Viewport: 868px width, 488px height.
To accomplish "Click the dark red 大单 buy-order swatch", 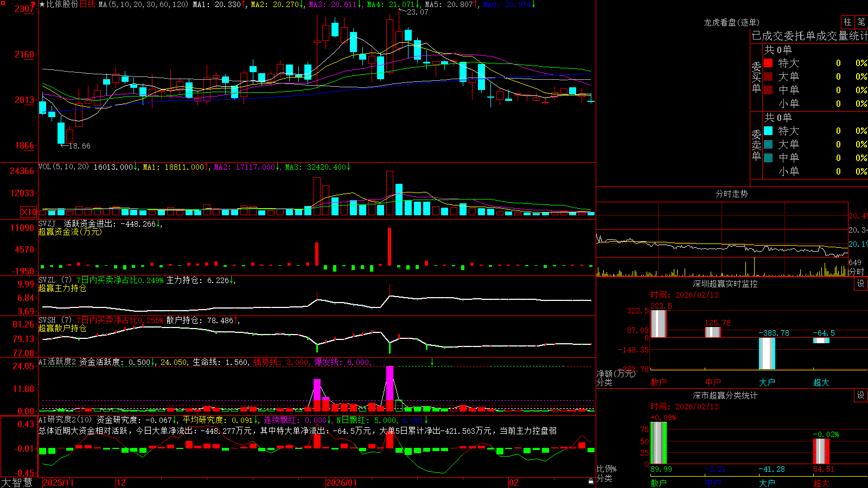I will pos(768,76).
